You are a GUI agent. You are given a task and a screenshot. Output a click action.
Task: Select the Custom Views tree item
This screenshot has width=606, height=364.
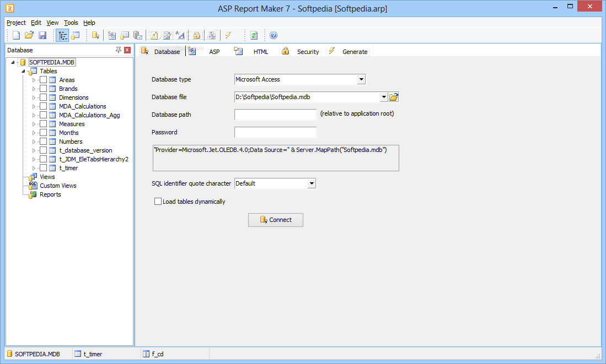coord(58,186)
